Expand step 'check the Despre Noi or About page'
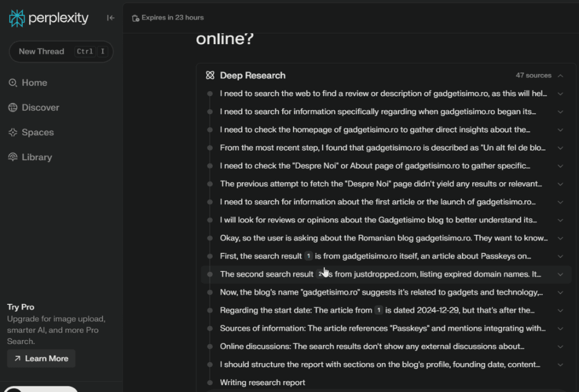This screenshot has width=579, height=392. [x=560, y=166]
